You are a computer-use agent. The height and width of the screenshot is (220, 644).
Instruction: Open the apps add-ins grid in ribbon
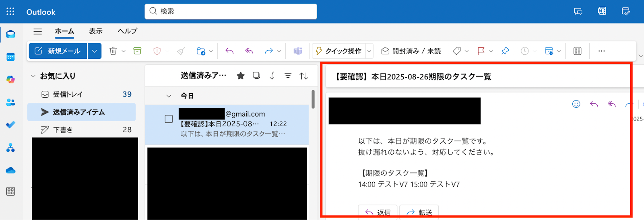point(578,51)
